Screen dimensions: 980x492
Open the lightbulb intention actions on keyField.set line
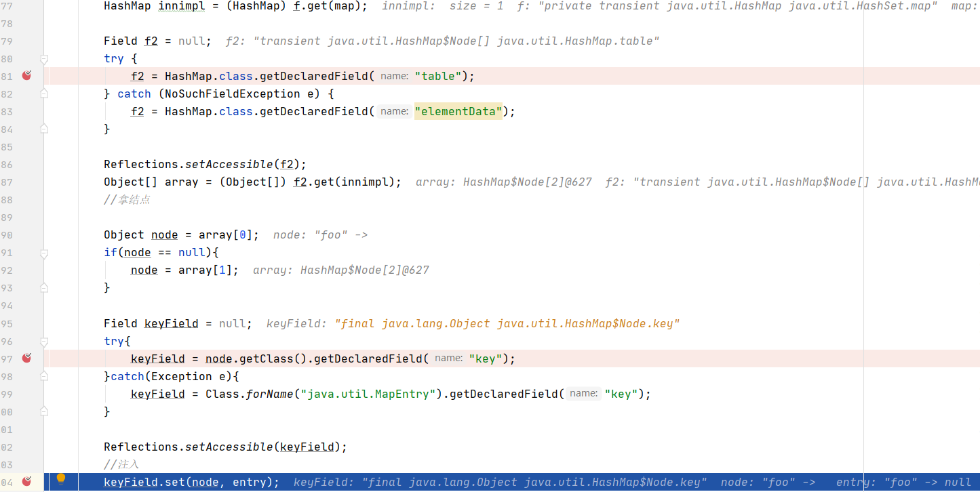[x=61, y=480]
